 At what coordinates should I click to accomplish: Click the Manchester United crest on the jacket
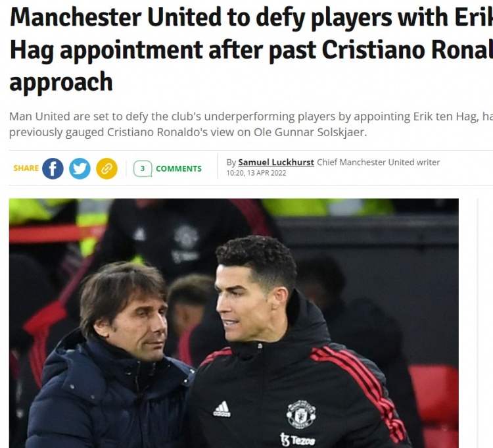301,414
